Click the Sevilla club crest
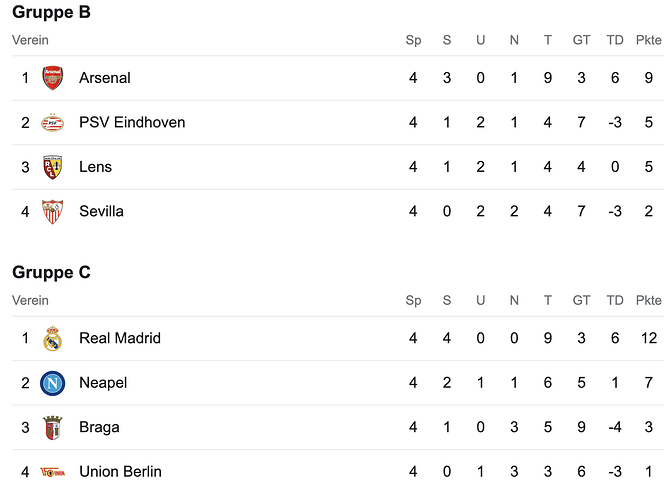 coord(53,212)
